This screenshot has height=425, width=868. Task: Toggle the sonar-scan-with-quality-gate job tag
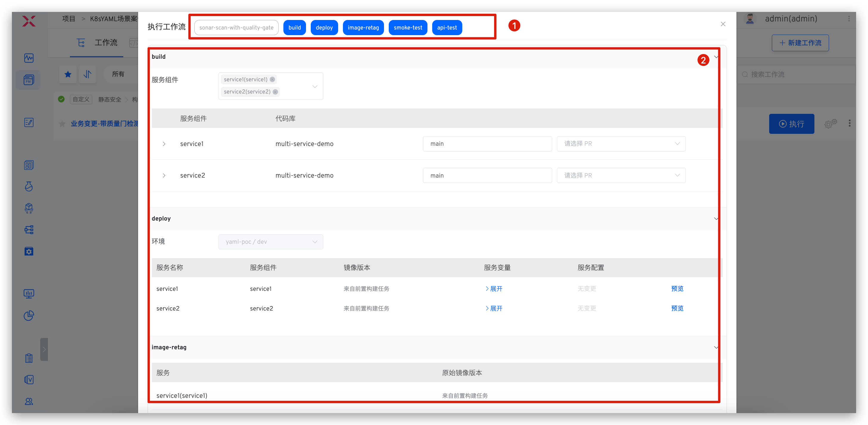[236, 28]
